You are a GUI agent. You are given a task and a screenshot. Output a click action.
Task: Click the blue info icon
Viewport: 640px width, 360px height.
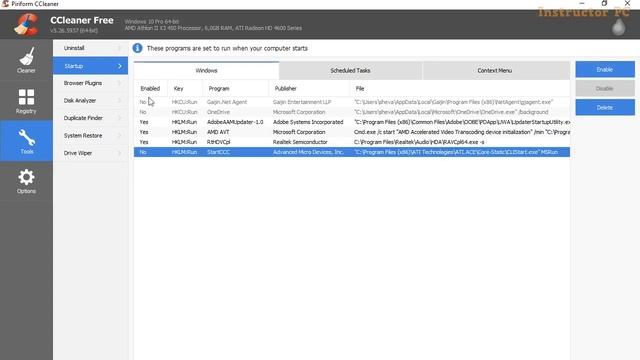pos(138,48)
